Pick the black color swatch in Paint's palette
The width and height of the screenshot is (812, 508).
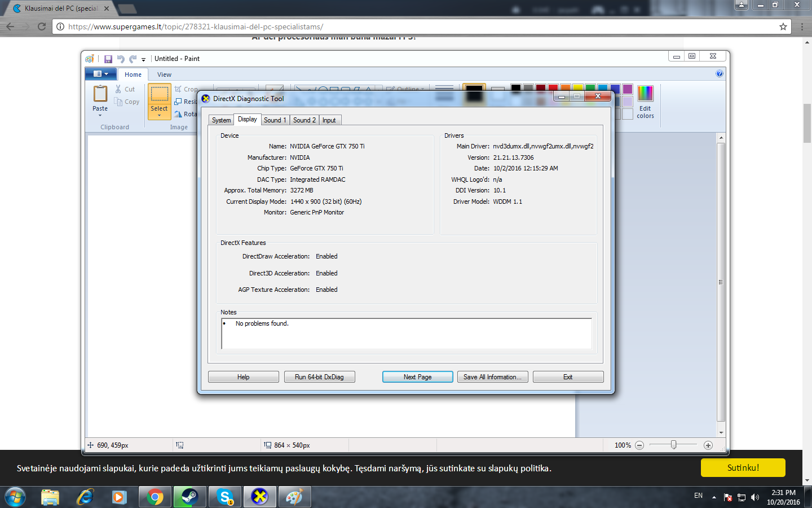coord(516,88)
